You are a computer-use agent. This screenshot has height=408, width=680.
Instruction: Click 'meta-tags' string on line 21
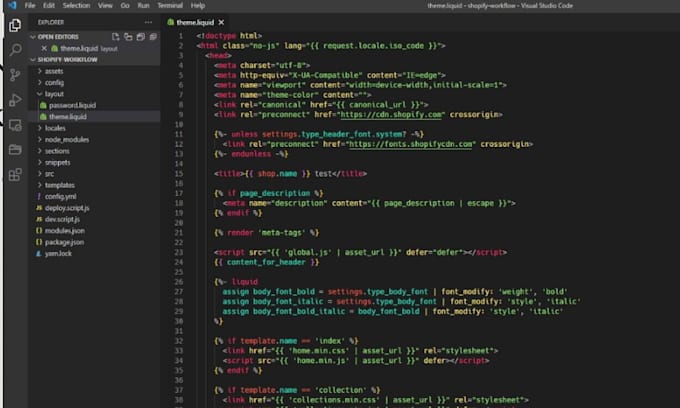click(282, 233)
